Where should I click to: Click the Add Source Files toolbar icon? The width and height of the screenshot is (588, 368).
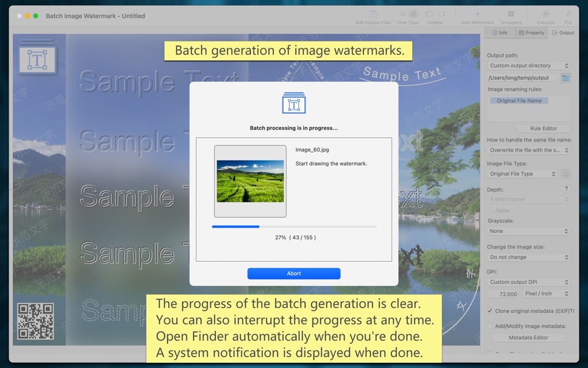pyautogui.click(x=373, y=14)
